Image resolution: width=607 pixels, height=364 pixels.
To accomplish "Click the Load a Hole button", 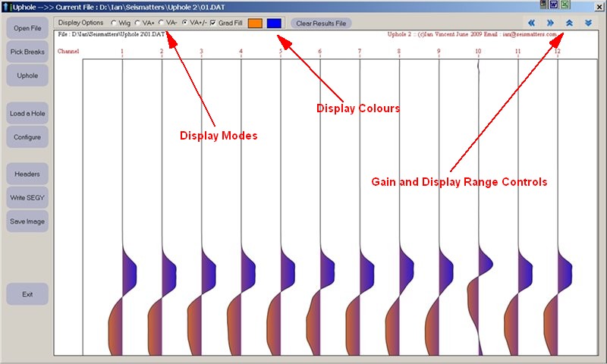I will point(27,113).
